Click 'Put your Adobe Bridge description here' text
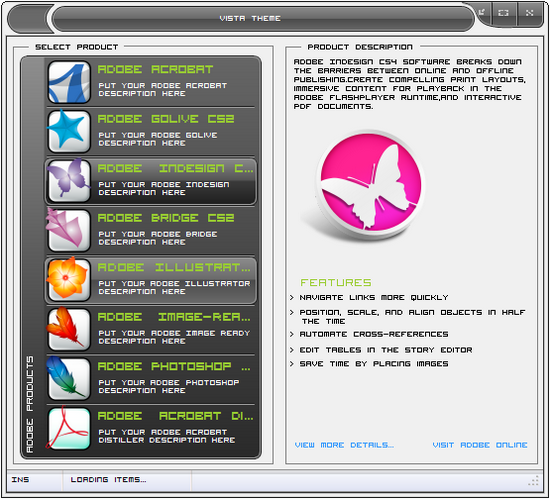Image resolution: width=550 pixels, height=499 pixels. 158,238
